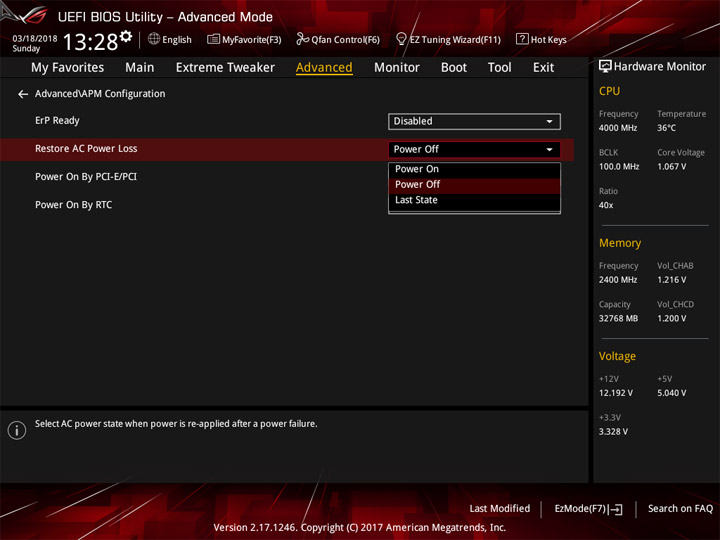Go to the Exit tab
The width and height of the screenshot is (720, 540).
(x=543, y=68)
